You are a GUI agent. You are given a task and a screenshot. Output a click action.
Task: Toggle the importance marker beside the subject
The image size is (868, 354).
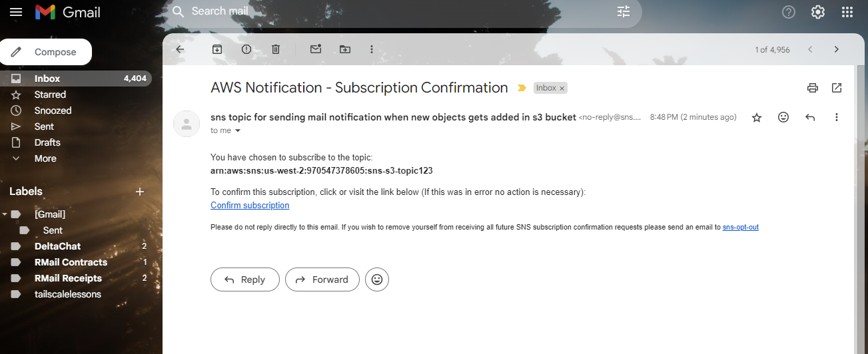pyautogui.click(x=522, y=88)
